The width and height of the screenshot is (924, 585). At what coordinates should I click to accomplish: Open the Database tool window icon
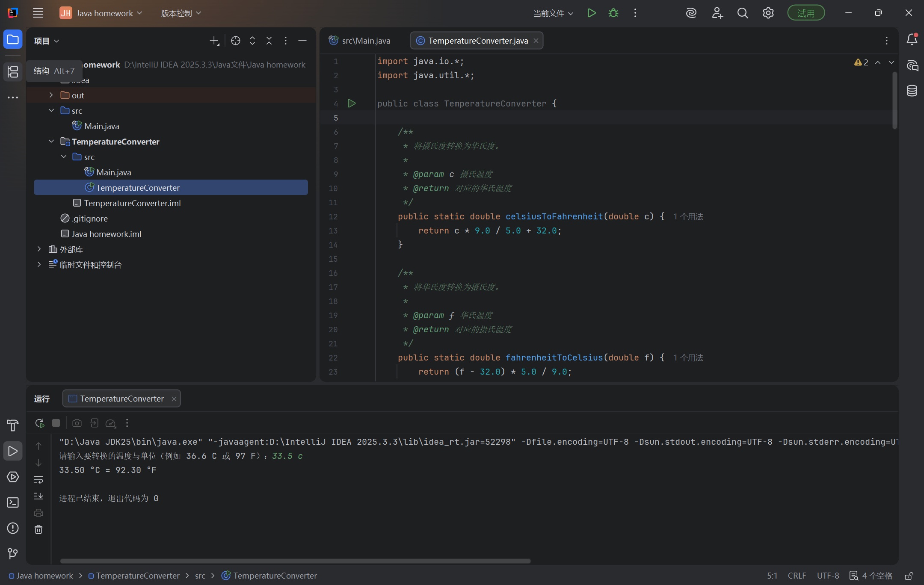pyautogui.click(x=912, y=91)
